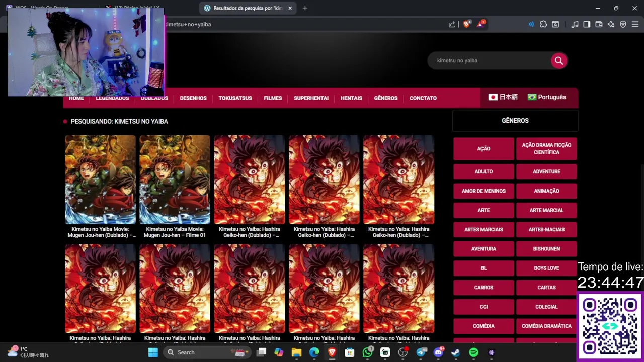Open Task View in the taskbar
644x362 pixels.
coord(261,352)
